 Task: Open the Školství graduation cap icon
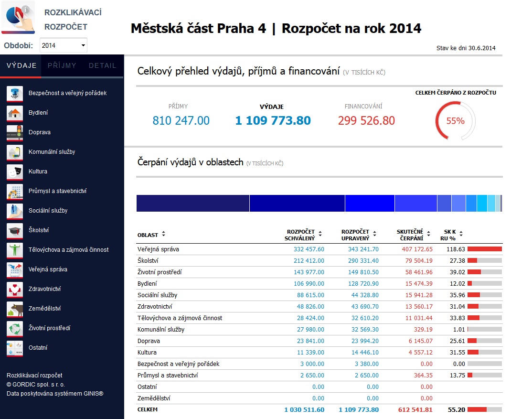[15, 230]
